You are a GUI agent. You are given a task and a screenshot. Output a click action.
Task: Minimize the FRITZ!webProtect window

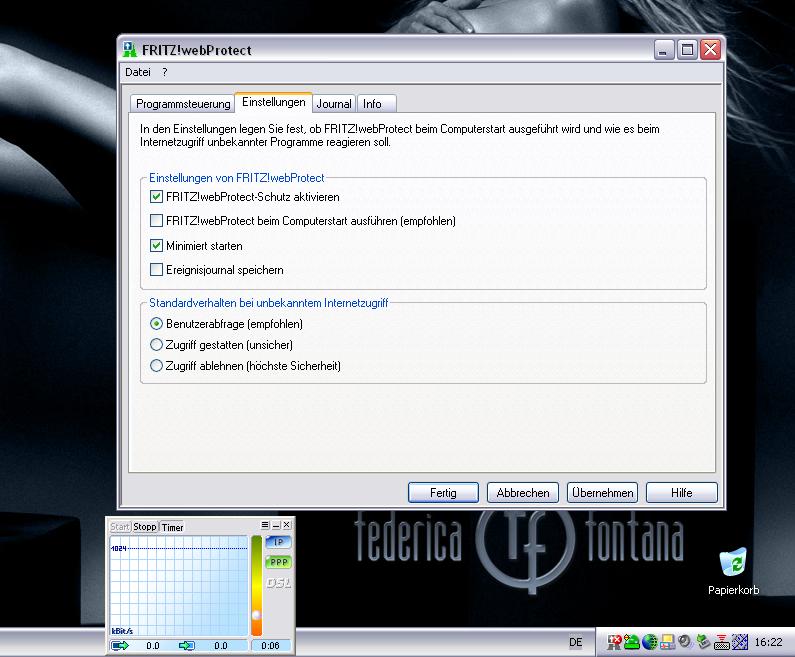pyautogui.click(x=663, y=50)
